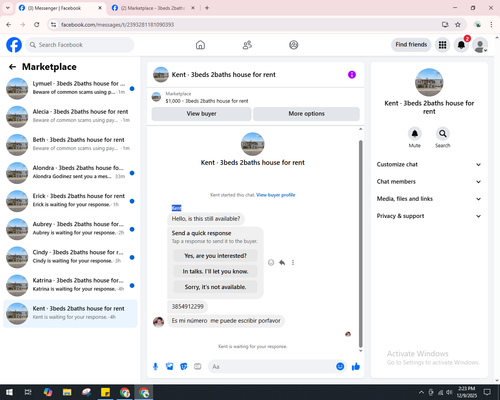Bookmark this page with the star icon

pos(458,25)
